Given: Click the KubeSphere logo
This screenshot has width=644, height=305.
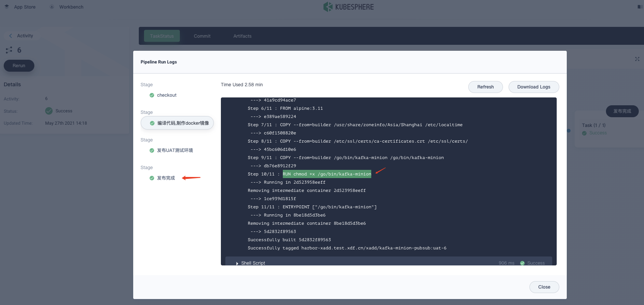Looking at the screenshot, I should (348, 7).
